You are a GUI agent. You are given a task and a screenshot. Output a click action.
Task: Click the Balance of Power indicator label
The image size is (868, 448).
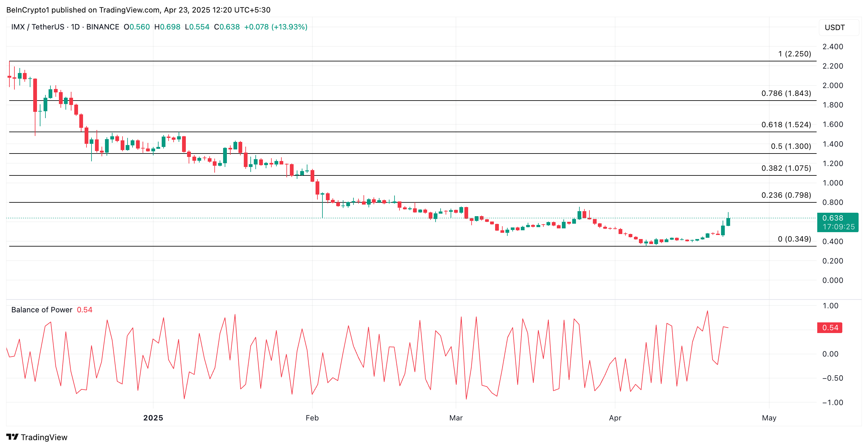[x=41, y=310]
